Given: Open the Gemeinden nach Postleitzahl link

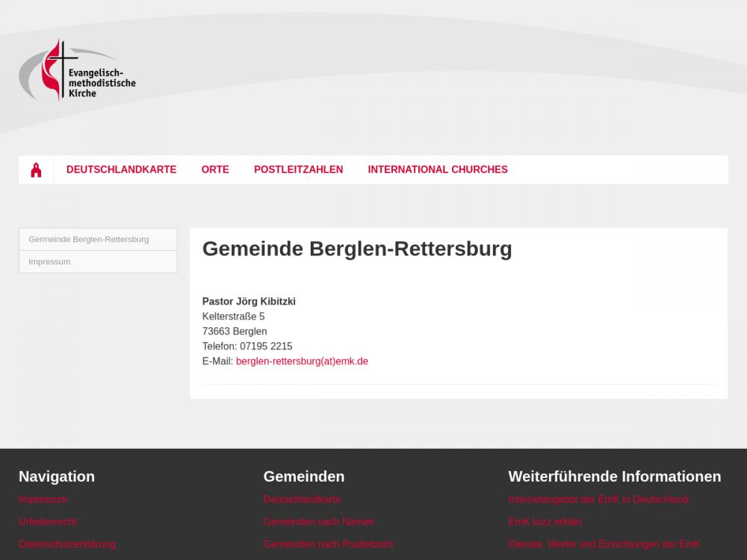Looking at the screenshot, I should pos(328,544).
